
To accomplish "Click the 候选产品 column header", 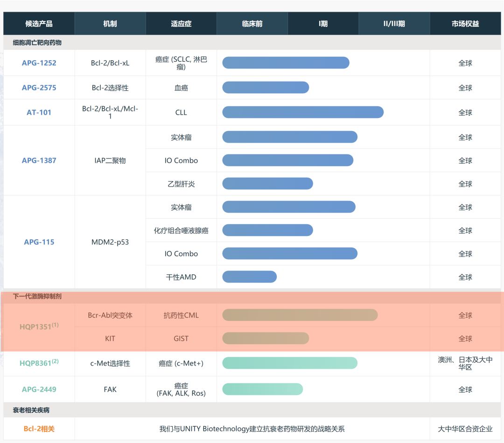I will (x=38, y=23).
